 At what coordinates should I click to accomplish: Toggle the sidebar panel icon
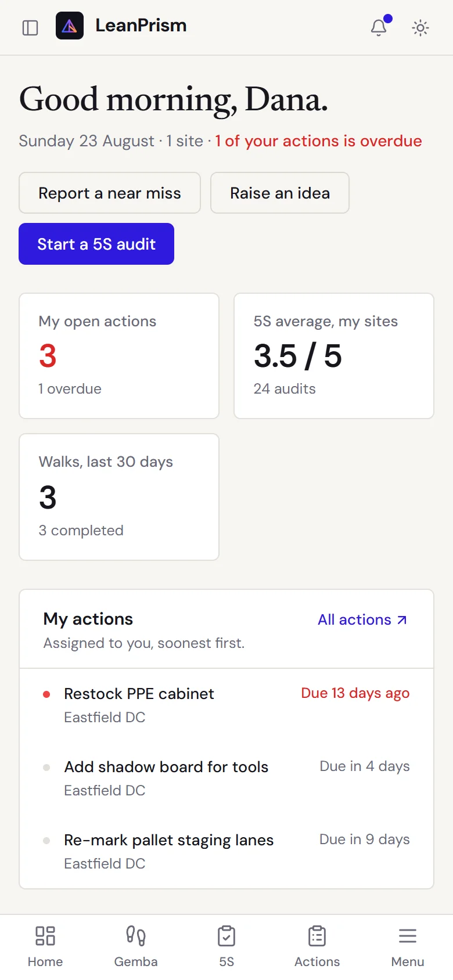[x=30, y=28]
